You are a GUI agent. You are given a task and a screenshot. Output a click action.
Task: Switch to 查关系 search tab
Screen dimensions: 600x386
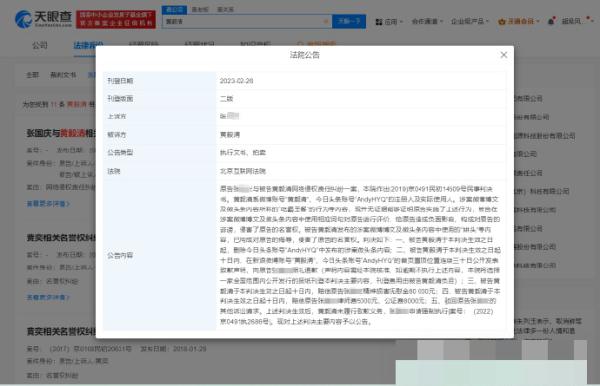pyautogui.click(x=225, y=9)
